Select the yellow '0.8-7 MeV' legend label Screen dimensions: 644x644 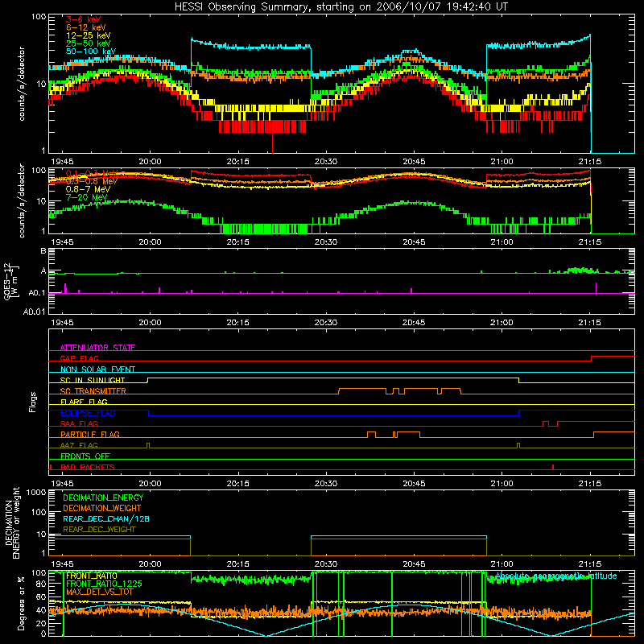88,189
